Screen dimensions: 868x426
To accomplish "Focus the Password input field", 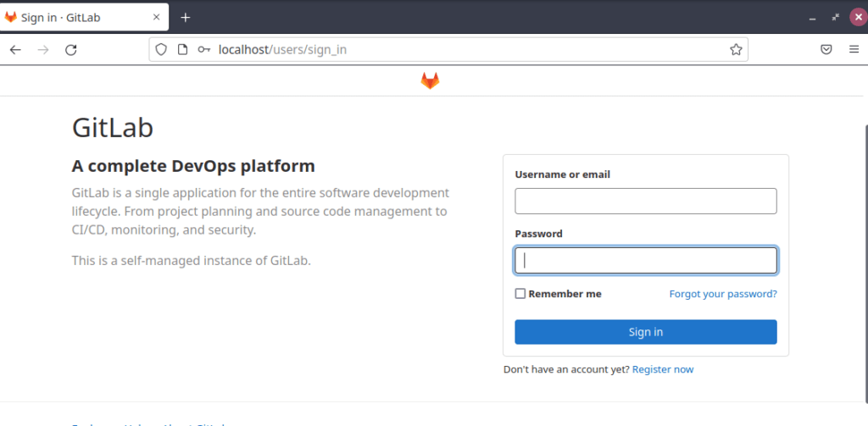I will [645, 261].
